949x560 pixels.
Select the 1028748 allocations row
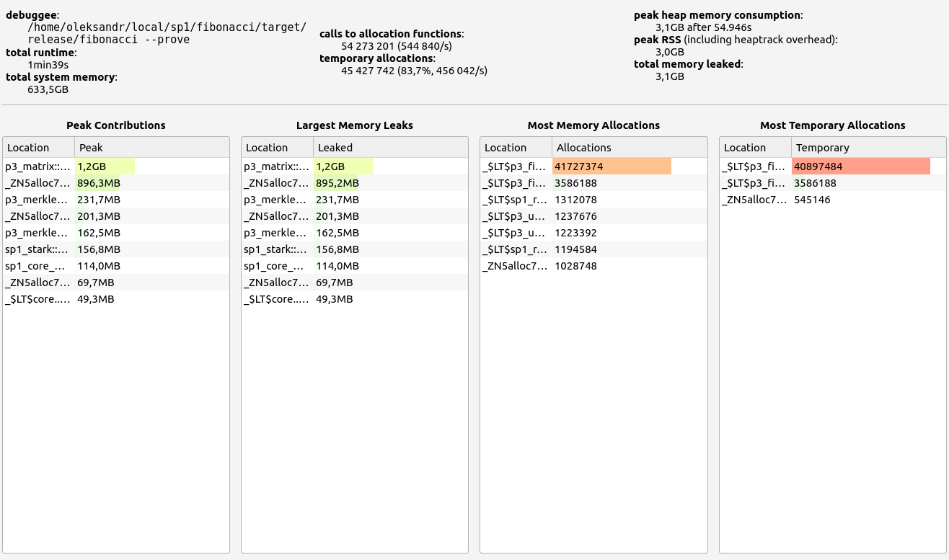575,266
